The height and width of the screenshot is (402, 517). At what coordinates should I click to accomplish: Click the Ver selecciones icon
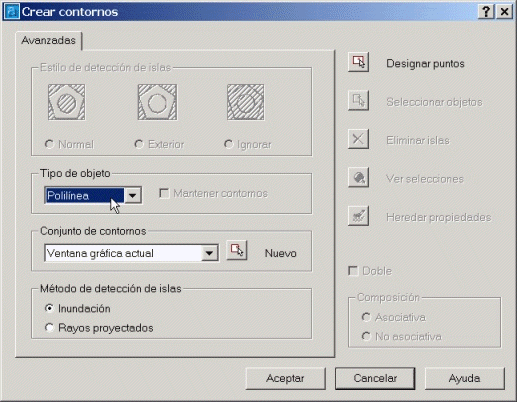pos(358,177)
